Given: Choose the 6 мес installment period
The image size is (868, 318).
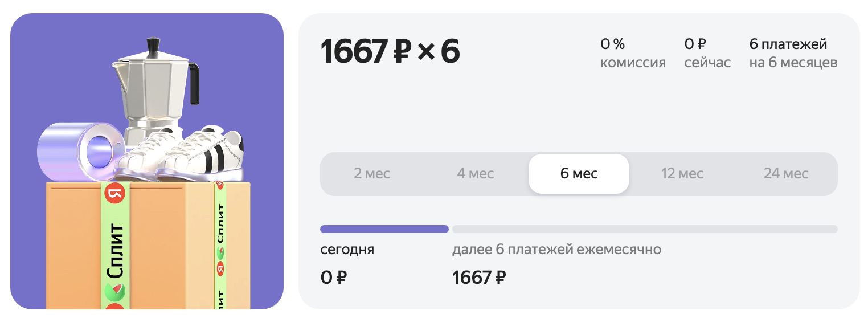Looking at the screenshot, I should (x=579, y=173).
